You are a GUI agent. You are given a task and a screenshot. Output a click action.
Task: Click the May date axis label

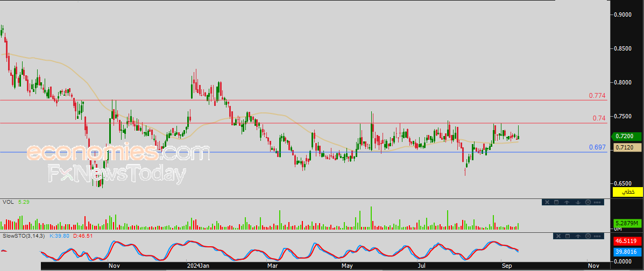pyautogui.click(x=348, y=266)
